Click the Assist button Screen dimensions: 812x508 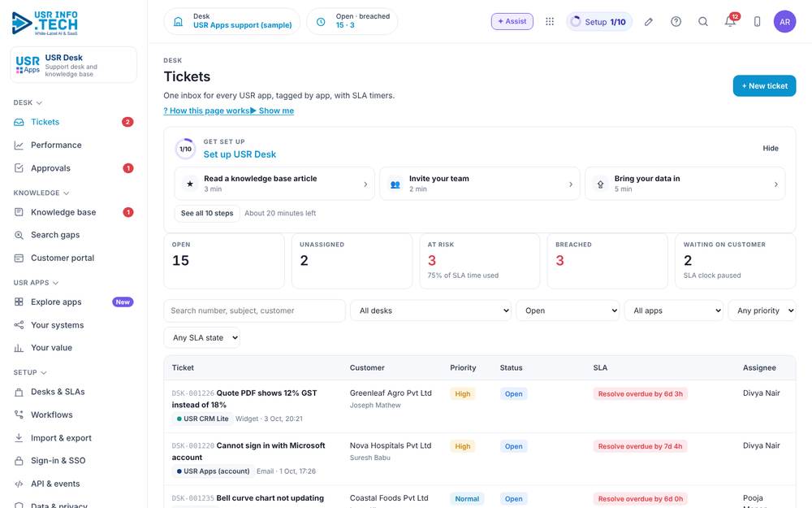(512, 21)
